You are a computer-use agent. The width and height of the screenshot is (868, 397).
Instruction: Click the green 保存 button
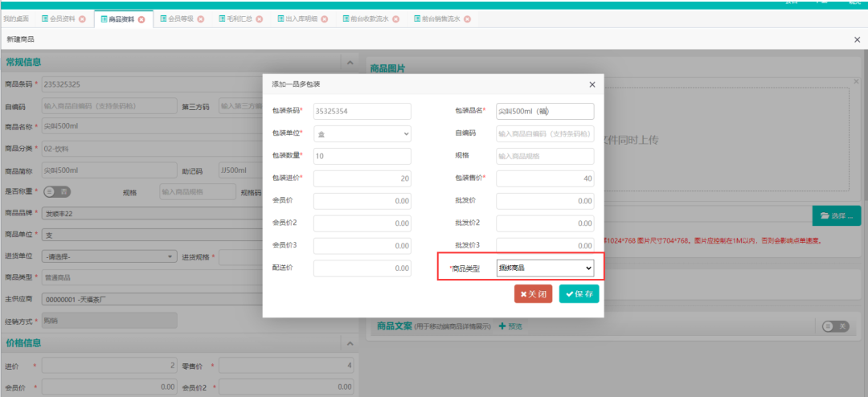pos(579,294)
